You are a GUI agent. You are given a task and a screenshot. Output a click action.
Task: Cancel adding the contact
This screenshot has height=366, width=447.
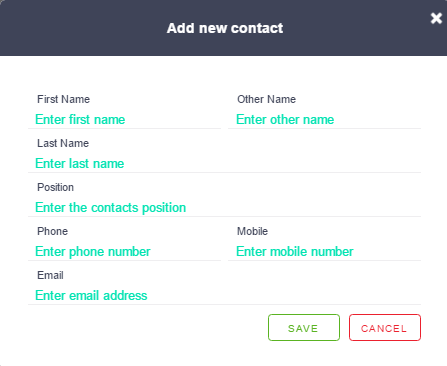[385, 328]
